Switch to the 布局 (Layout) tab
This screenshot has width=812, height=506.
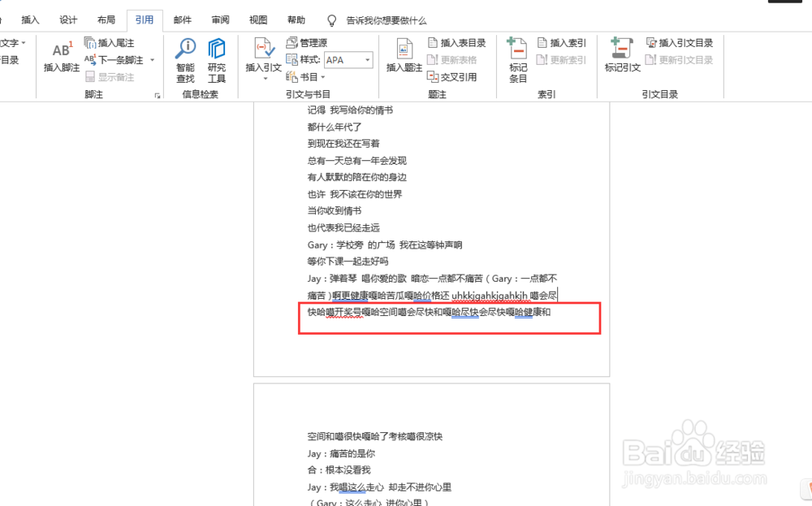click(106, 20)
